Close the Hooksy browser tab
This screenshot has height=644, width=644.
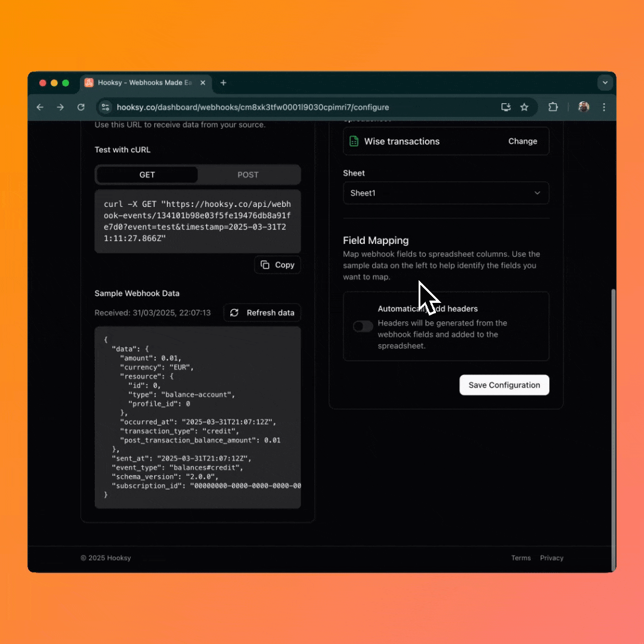203,82
